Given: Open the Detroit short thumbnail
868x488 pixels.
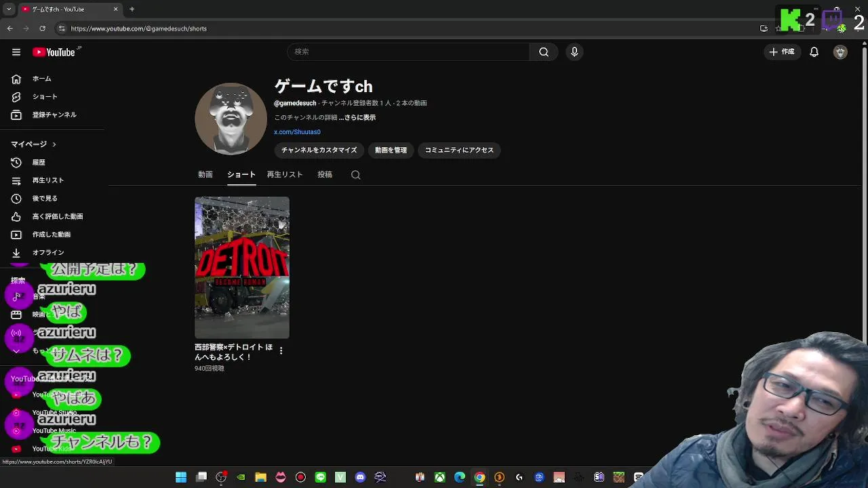Looking at the screenshot, I should 242,268.
